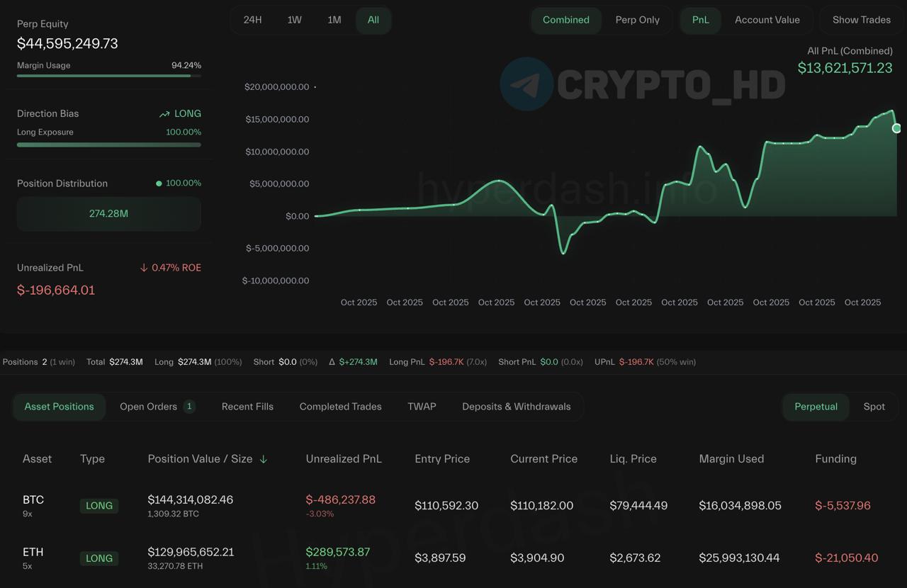
Task: Enable Show Trades on the chart
Action: (x=861, y=20)
